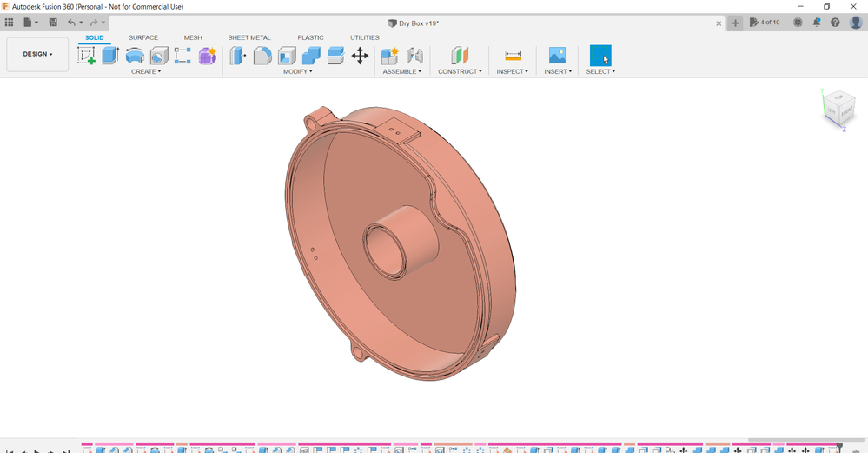Select the Move/Copy tool

360,56
